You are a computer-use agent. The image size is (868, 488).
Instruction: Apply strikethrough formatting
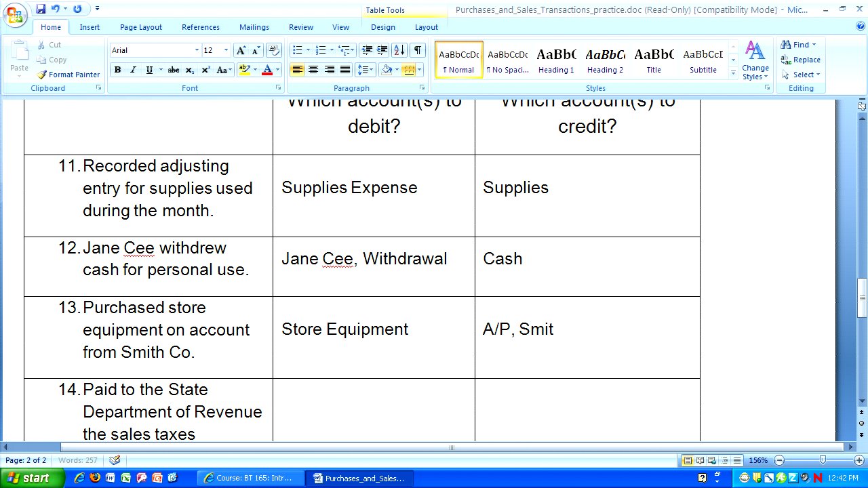(x=174, y=70)
